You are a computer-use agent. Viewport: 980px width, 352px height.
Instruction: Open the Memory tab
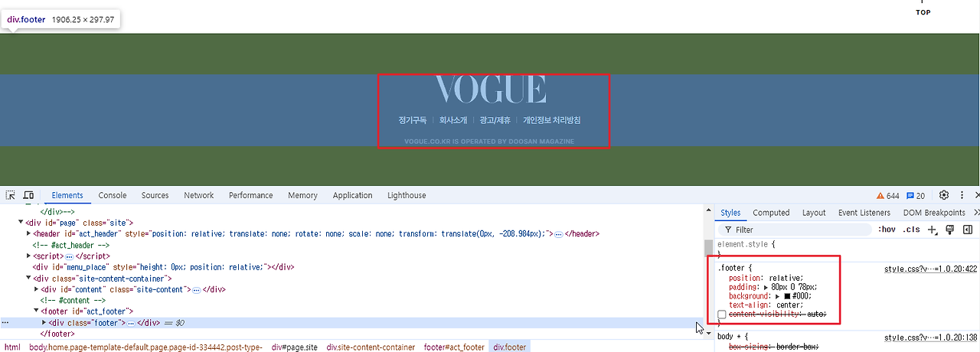pos(302,195)
